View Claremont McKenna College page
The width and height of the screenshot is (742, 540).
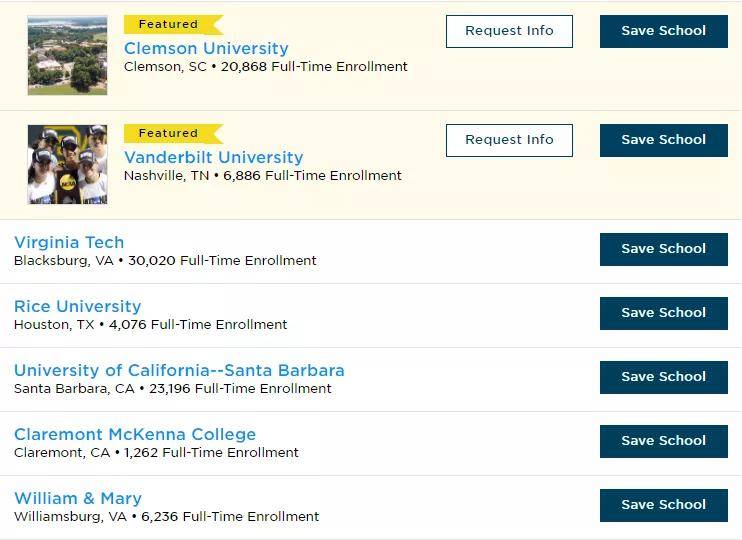135,434
